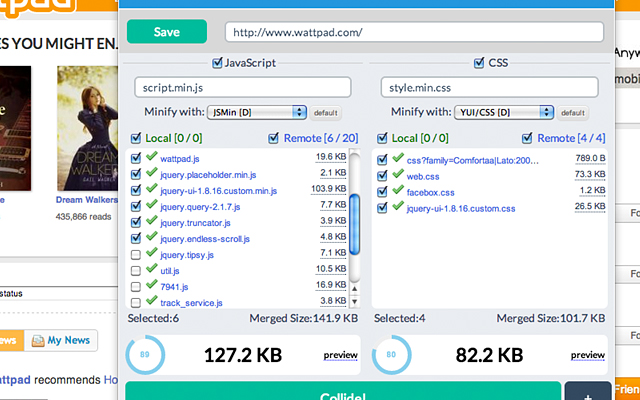Click default button beside JSMin dropdown
640x400 pixels.
click(x=325, y=113)
